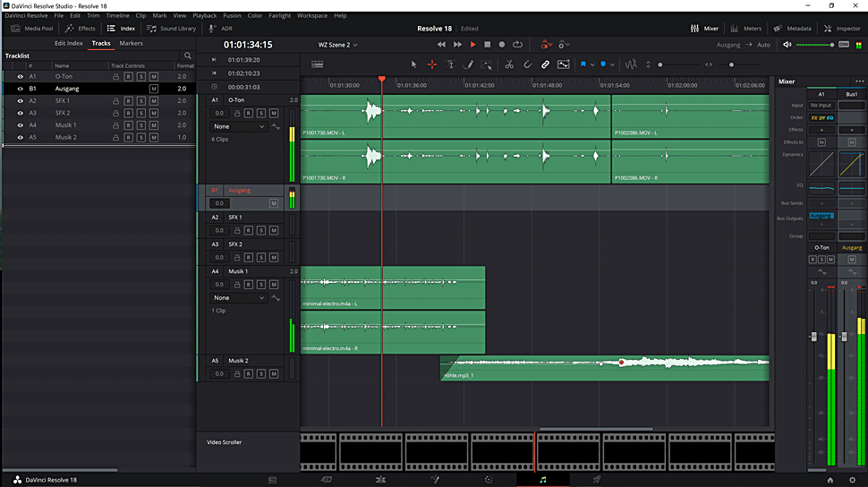Viewport: 868px width, 487px height.
Task: Open the timeline view options icon
Action: (x=317, y=64)
